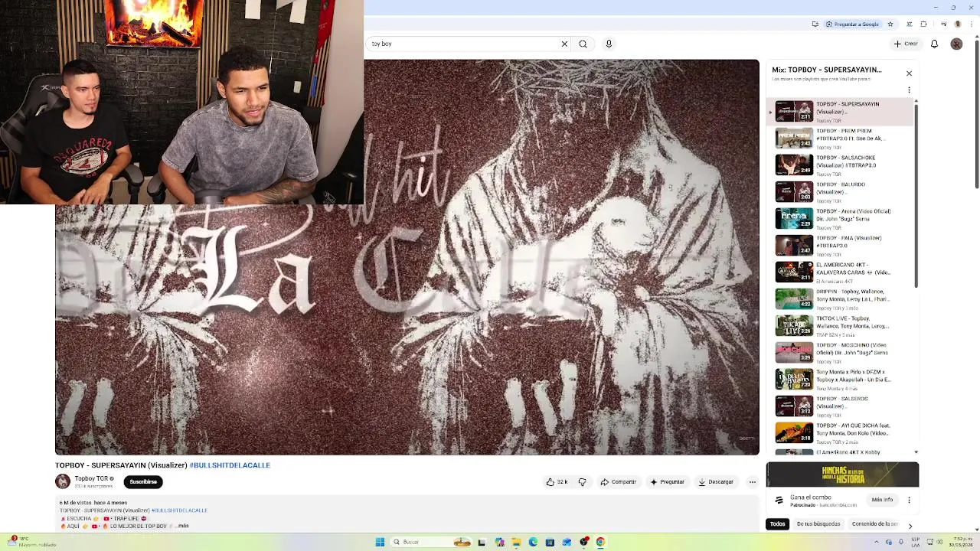
Task: Select the Todos filter chip
Action: click(x=778, y=524)
